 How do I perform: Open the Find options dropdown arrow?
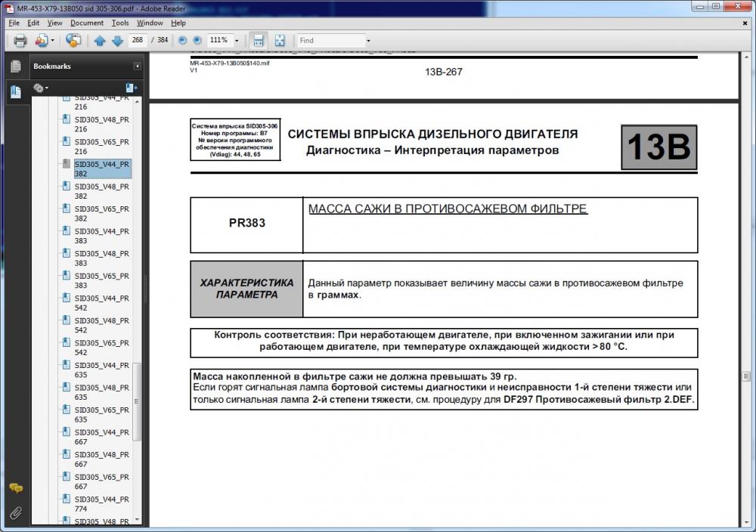(368, 41)
